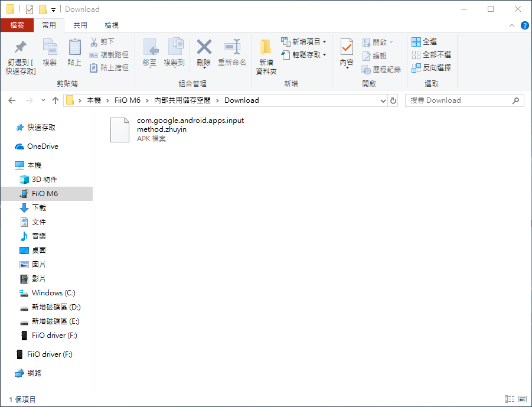Open Network (網路) in sidebar
This screenshot has width=532, height=407.
coord(28,373)
